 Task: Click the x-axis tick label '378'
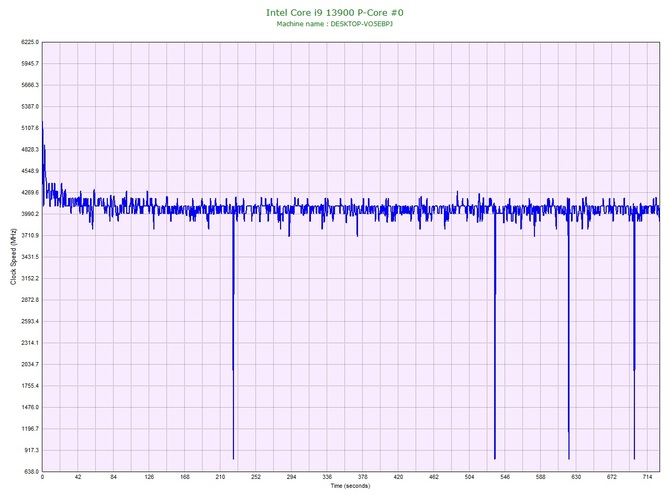tap(363, 477)
